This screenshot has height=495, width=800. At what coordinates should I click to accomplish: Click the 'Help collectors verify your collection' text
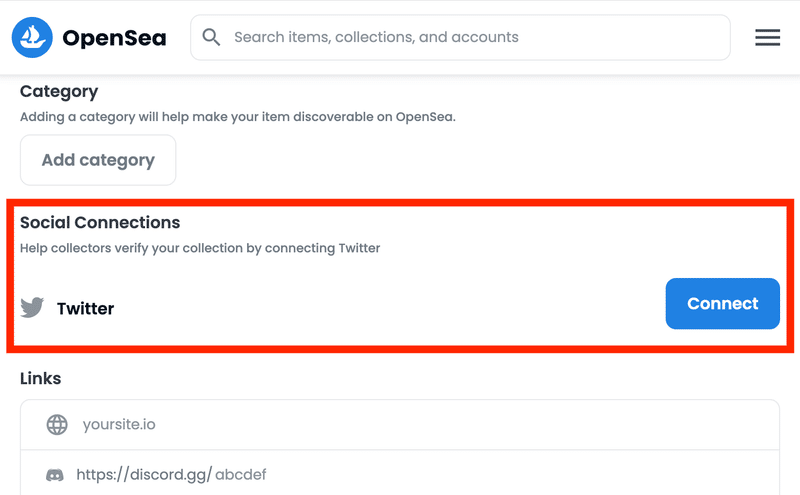tap(200, 248)
